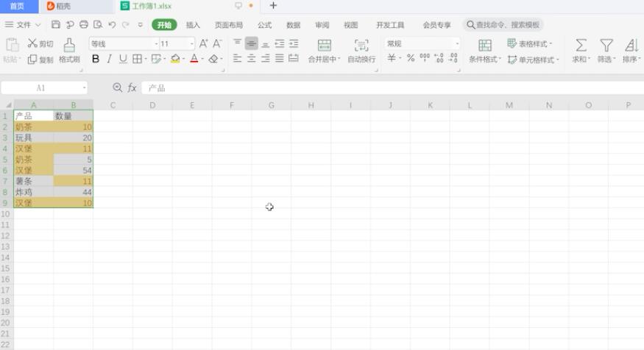The height and width of the screenshot is (350, 644).
Task: Undo the last action
Action: click(112, 24)
